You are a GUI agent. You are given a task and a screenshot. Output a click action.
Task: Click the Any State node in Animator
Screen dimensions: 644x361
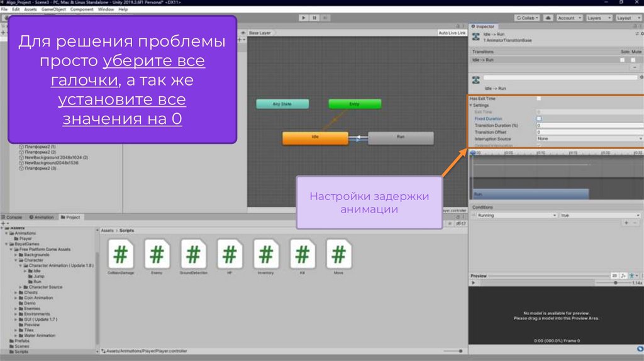click(x=282, y=104)
